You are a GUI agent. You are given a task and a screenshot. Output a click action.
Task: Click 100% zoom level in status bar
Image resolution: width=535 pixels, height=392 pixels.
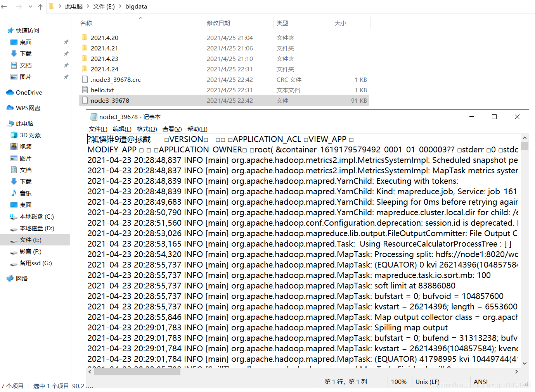(399, 382)
